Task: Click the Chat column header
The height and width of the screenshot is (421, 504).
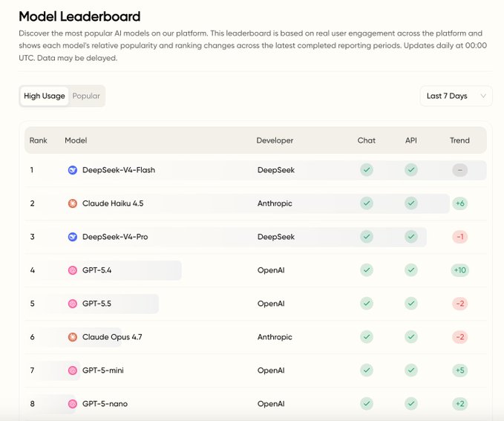Action: tap(367, 140)
